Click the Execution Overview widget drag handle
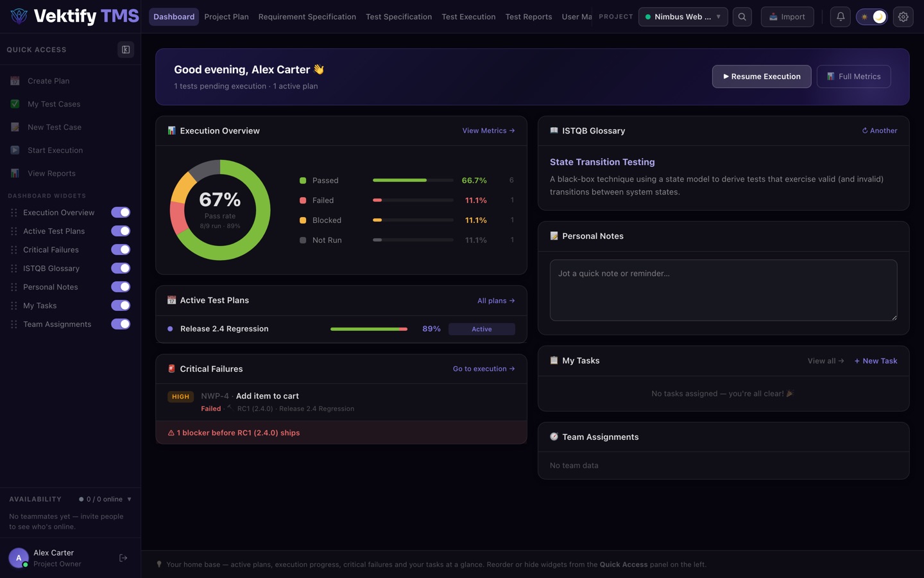924x578 pixels. coord(14,213)
